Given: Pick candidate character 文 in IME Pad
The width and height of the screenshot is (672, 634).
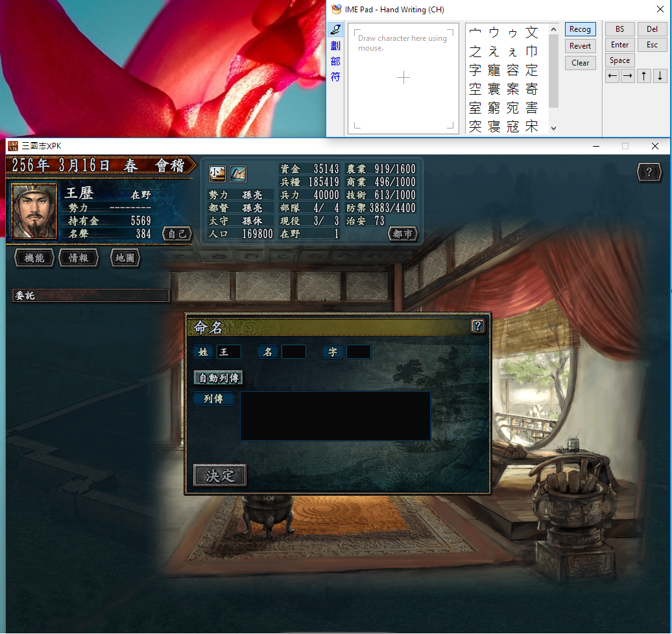Looking at the screenshot, I should click(x=531, y=32).
